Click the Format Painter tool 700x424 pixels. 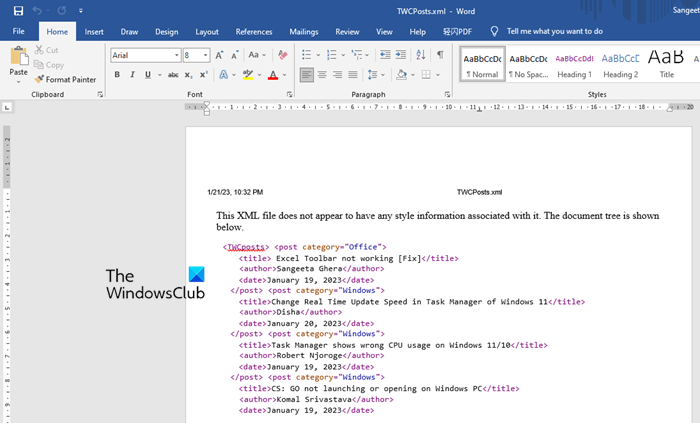66,79
